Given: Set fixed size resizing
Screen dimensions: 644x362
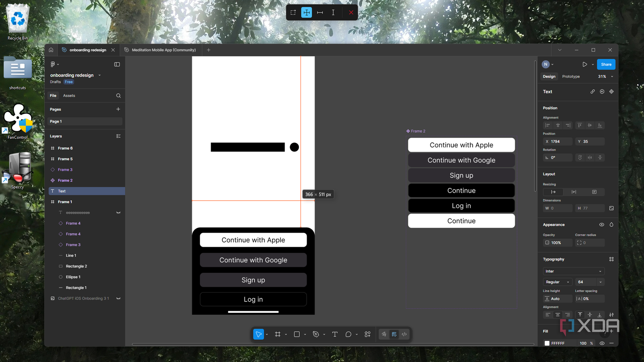Looking at the screenshot, I should 594,192.
